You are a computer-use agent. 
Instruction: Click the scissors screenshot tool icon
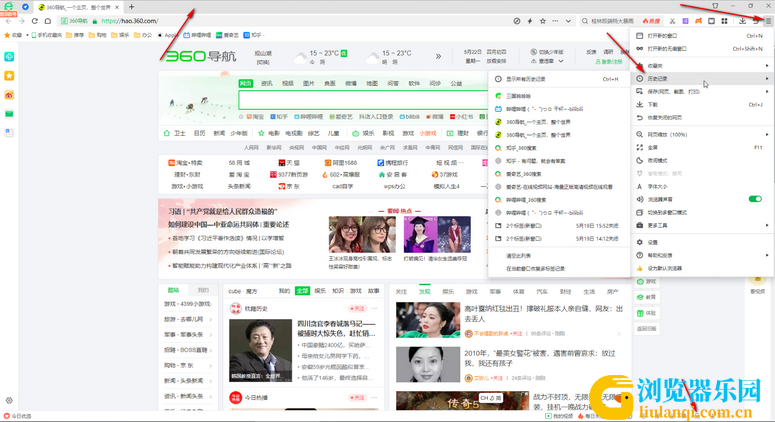coord(672,21)
